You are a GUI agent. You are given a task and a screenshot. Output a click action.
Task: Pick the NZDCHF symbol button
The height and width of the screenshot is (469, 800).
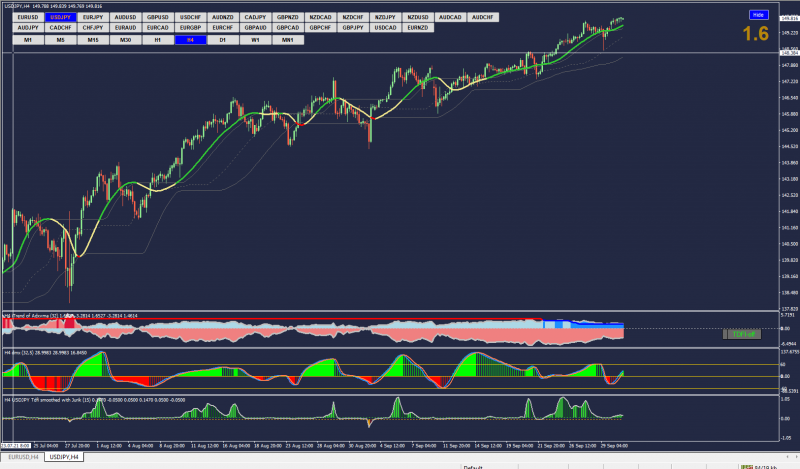[x=353, y=17]
